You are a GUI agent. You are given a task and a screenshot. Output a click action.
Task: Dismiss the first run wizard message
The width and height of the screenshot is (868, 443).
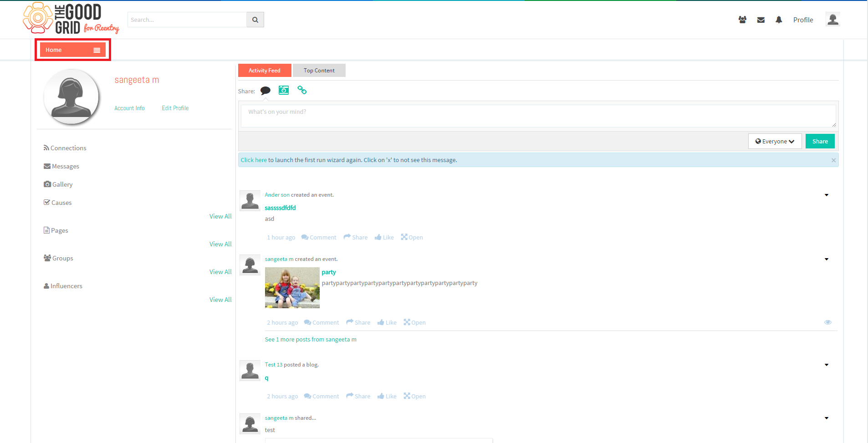(833, 160)
